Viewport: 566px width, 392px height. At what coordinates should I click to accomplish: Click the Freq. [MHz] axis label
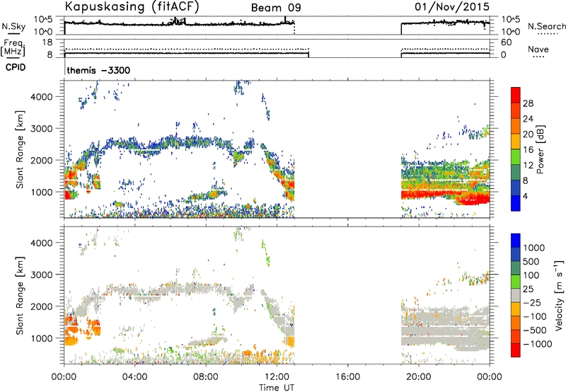pos(13,48)
